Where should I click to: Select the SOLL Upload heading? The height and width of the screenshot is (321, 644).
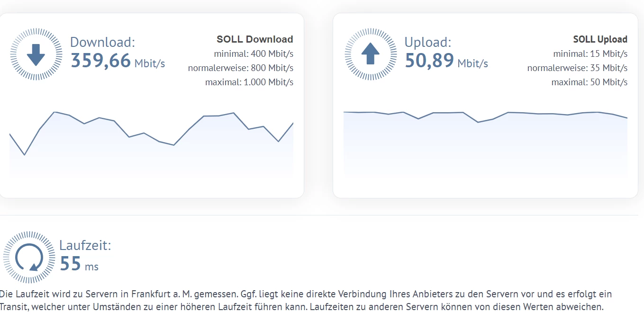coord(600,39)
